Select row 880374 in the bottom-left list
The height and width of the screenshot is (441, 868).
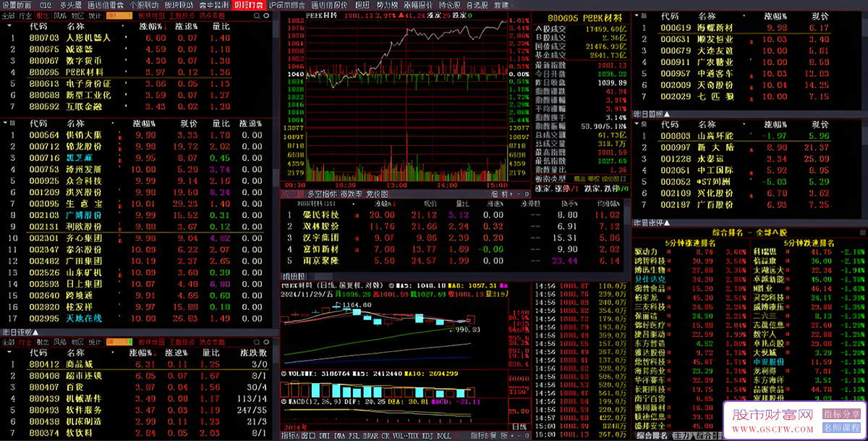click(x=137, y=433)
